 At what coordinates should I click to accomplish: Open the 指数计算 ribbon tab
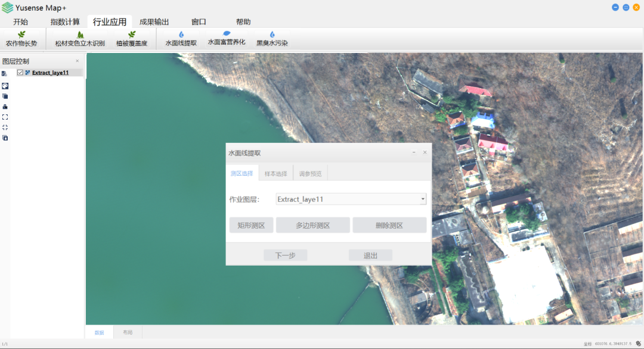point(65,22)
